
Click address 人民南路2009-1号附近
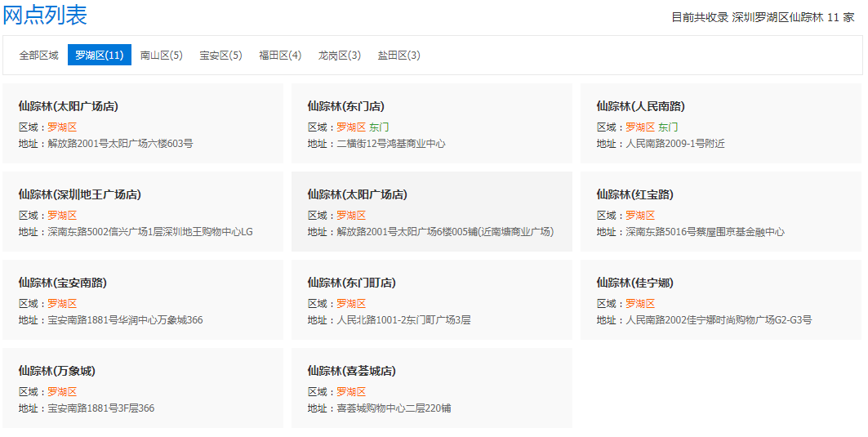675,144
